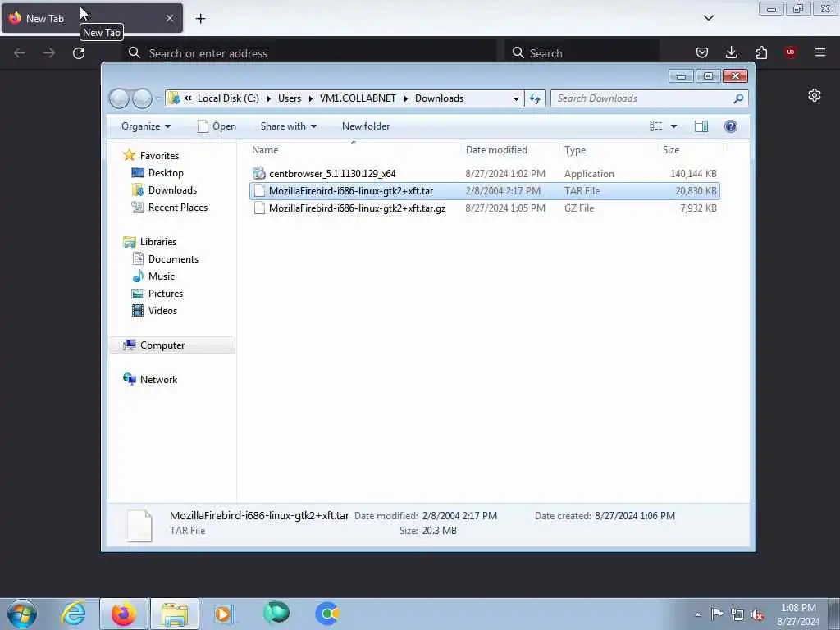Switch to Firefox taskbar button
This screenshot has width=840, height=630.
point(124,614)
